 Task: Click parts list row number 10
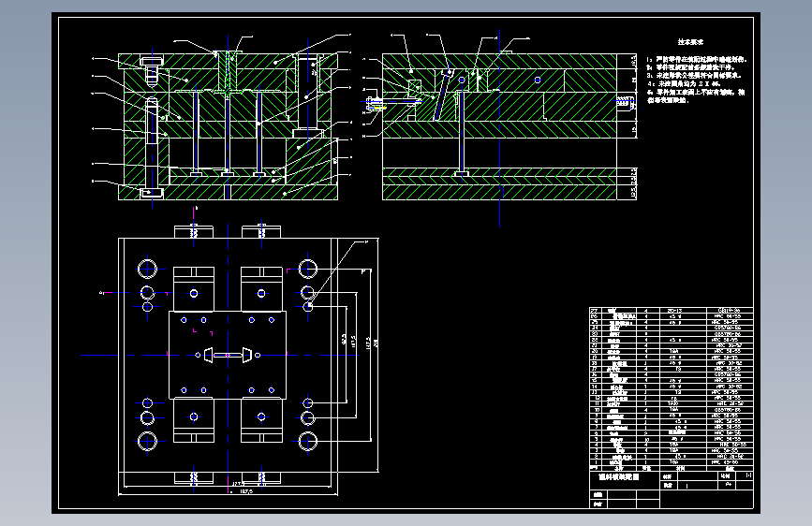pyautogui.click(x=672, y=410)
